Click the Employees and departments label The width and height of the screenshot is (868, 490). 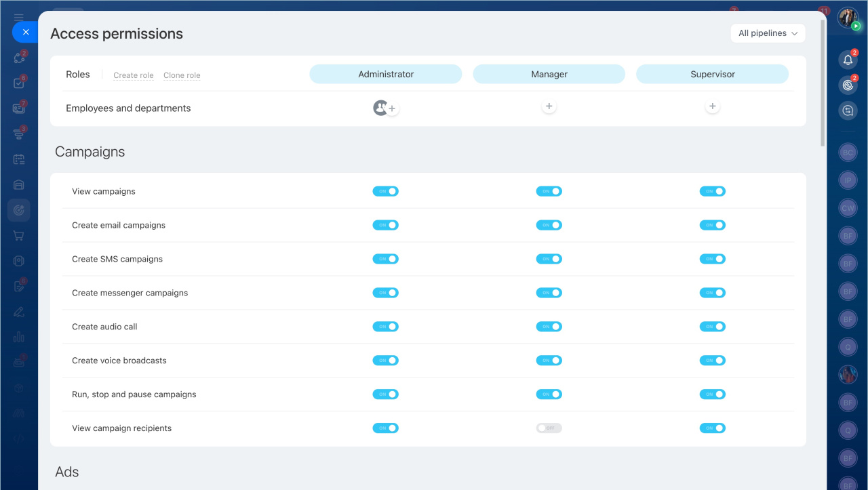(x=128, y=108)
